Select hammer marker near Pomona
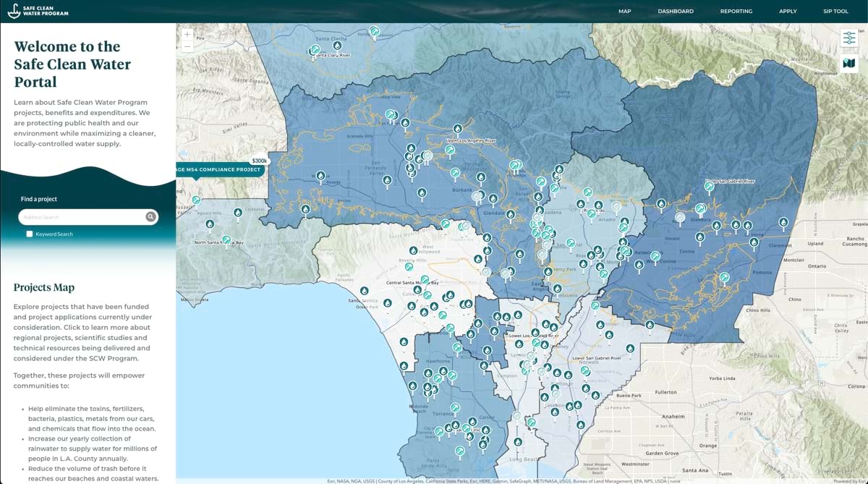Image resolution: width=868 pixels, height=484 pixels. pos(724,278)
